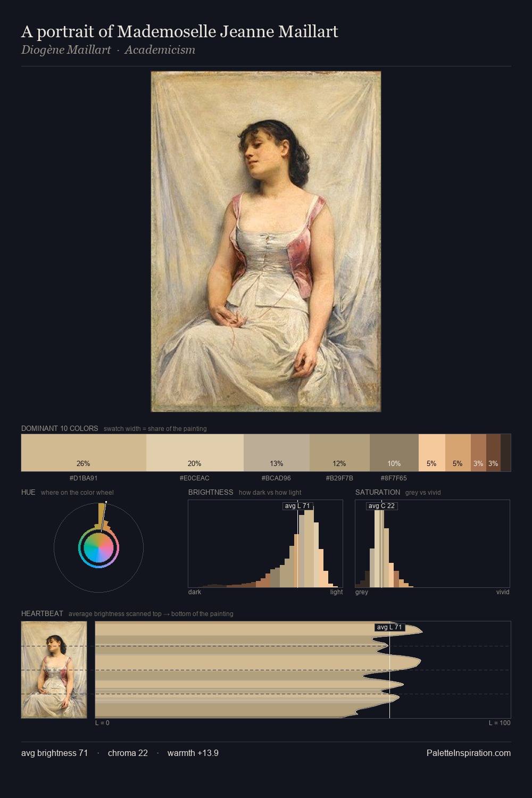
Task: Click the small Heartbeat painting thumbnail
Action: pos(54,670)
